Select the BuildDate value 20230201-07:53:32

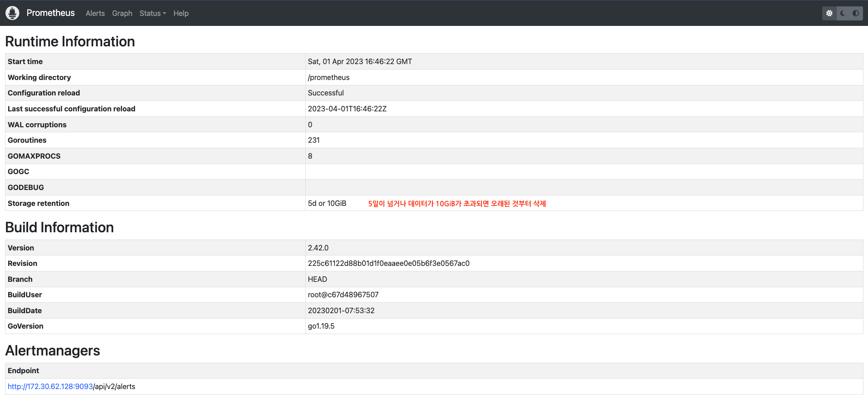341,311
